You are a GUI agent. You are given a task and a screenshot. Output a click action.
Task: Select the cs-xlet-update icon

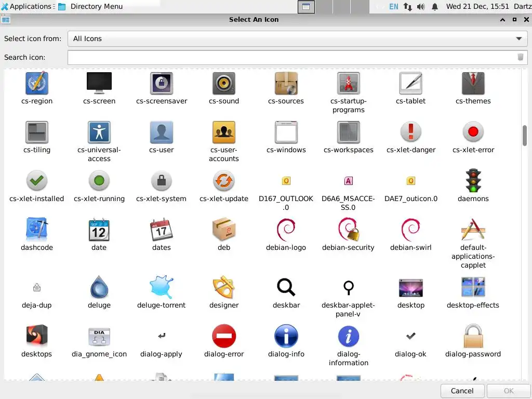[x=224, y=180]
